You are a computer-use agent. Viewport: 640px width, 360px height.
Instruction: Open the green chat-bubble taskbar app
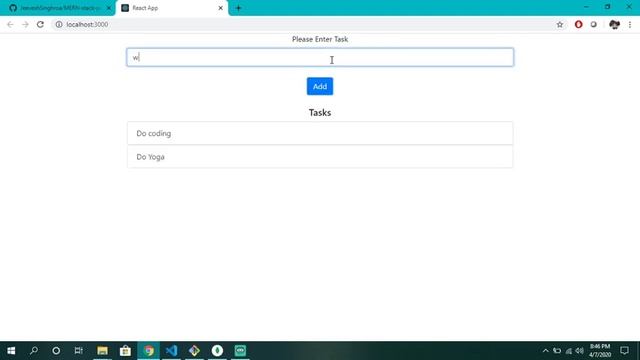point(240,351)
